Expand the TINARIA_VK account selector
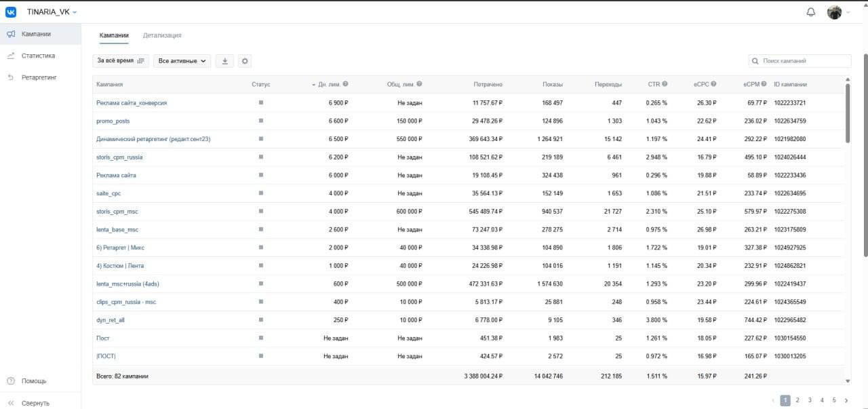This screenshot has height=409, width=868. tap(52, 12)
